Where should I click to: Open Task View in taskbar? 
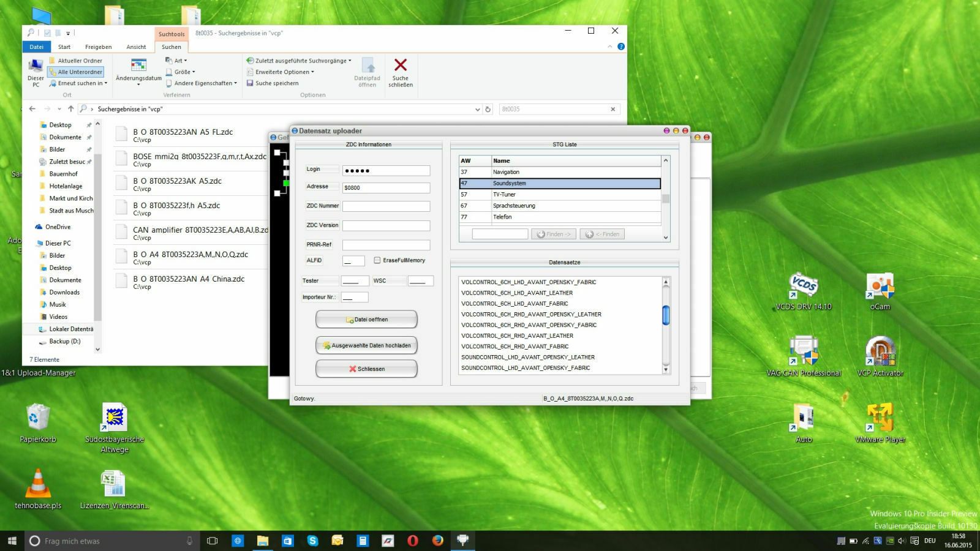click(213, 541)
